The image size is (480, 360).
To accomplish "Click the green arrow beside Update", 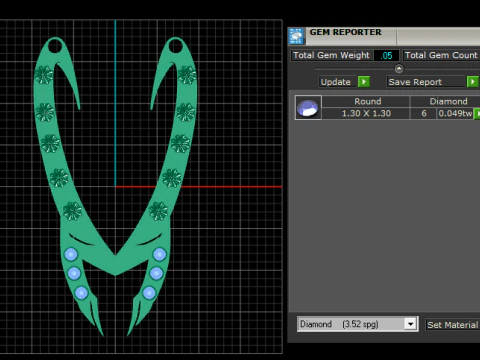I will 364,82.
